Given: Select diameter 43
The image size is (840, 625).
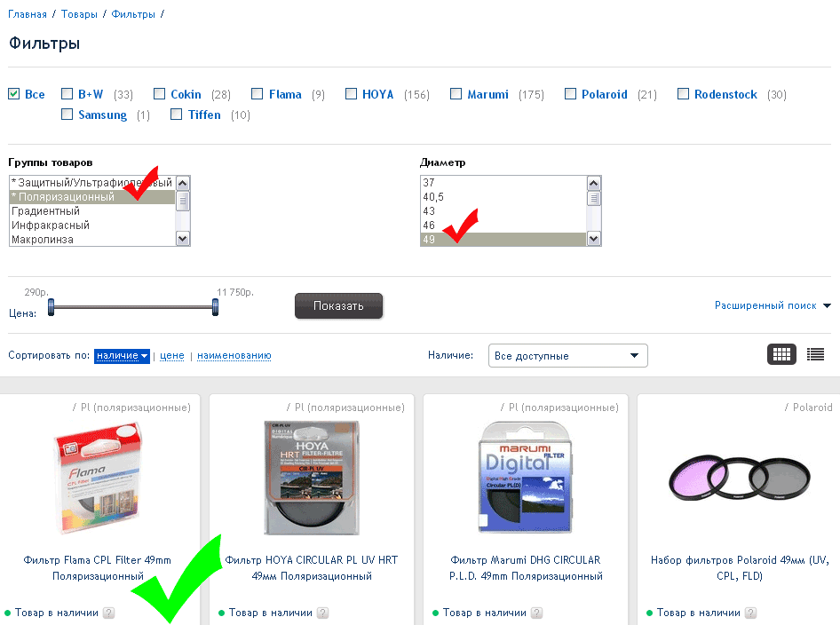Looking at the screenshot, I should click(503, 211).
